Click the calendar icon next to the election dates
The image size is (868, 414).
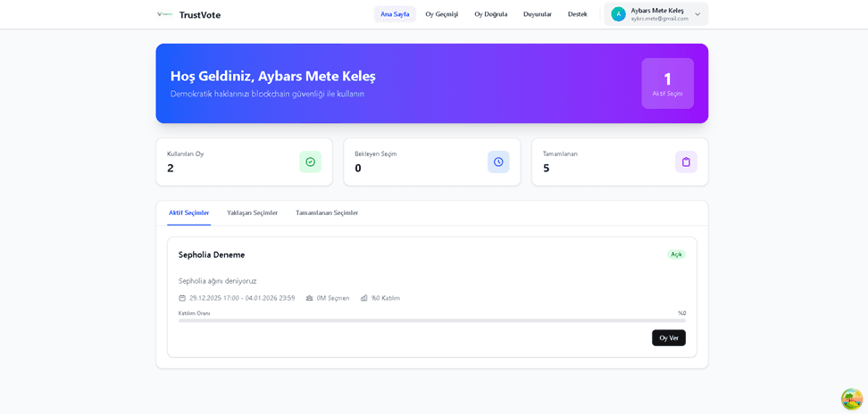pos(182,298)
